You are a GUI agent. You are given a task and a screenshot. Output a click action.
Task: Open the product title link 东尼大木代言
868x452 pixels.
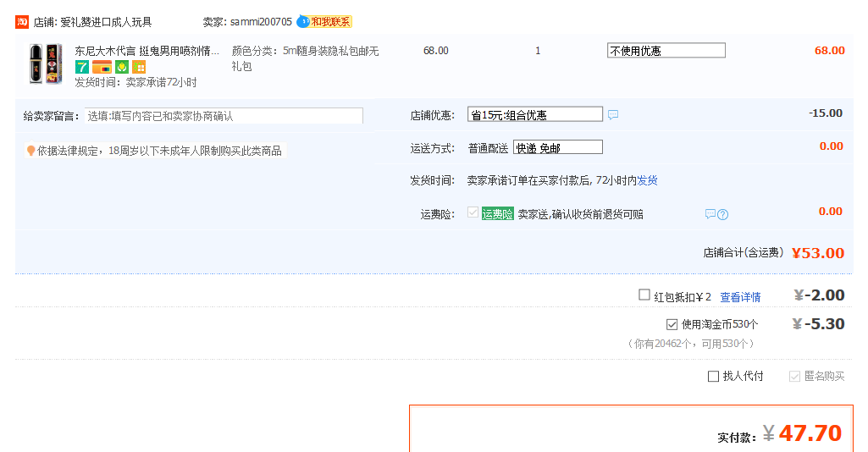[x=147, y=51]
